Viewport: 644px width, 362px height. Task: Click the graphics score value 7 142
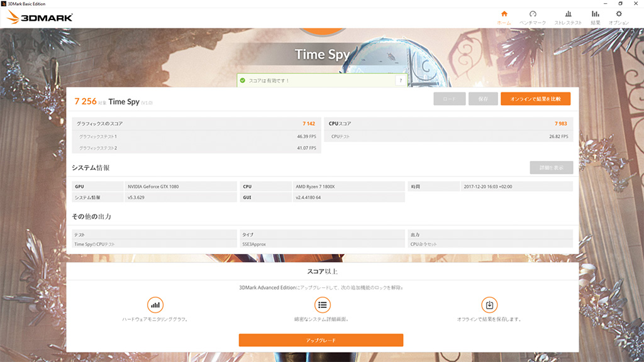309,124
